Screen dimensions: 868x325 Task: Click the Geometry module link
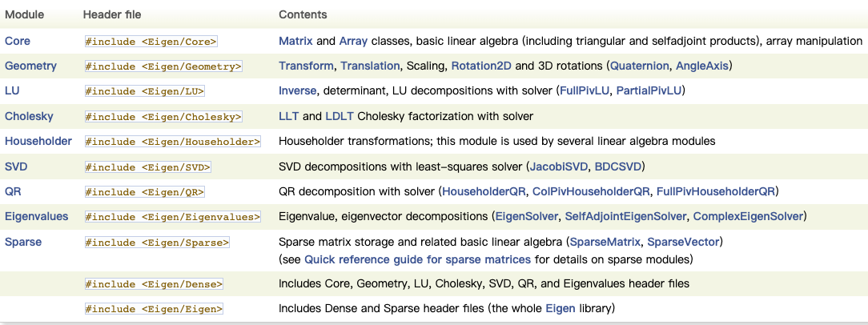click(x=29, y=66)
